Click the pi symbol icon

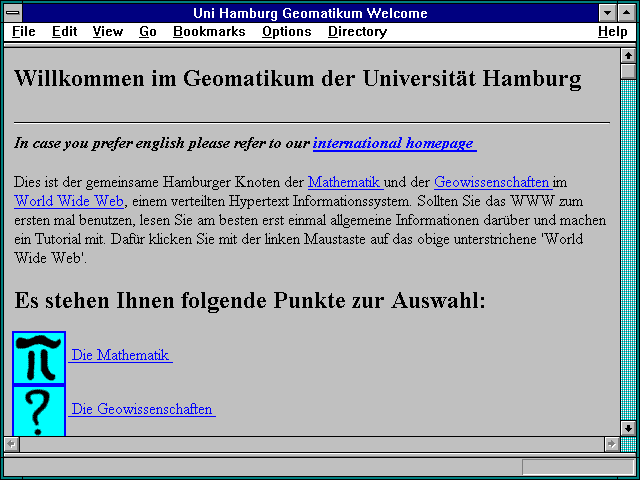(39, 358)
